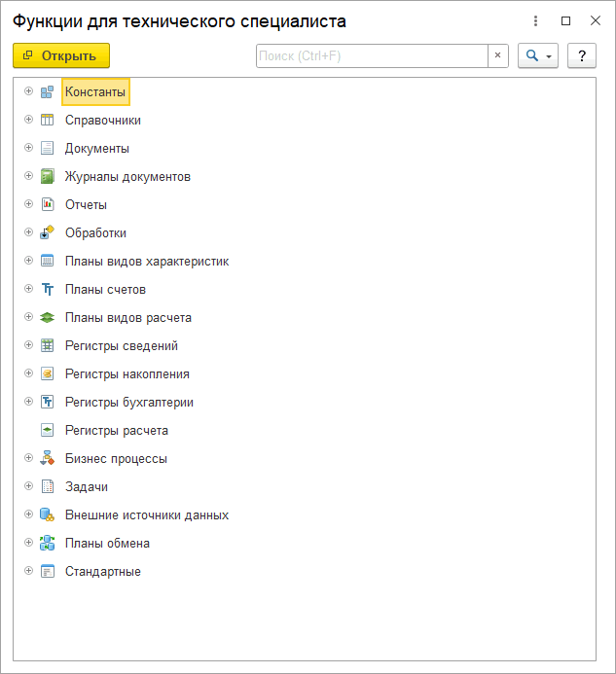
Task: Click the Открыть button
Action: [x=61, y=55]
